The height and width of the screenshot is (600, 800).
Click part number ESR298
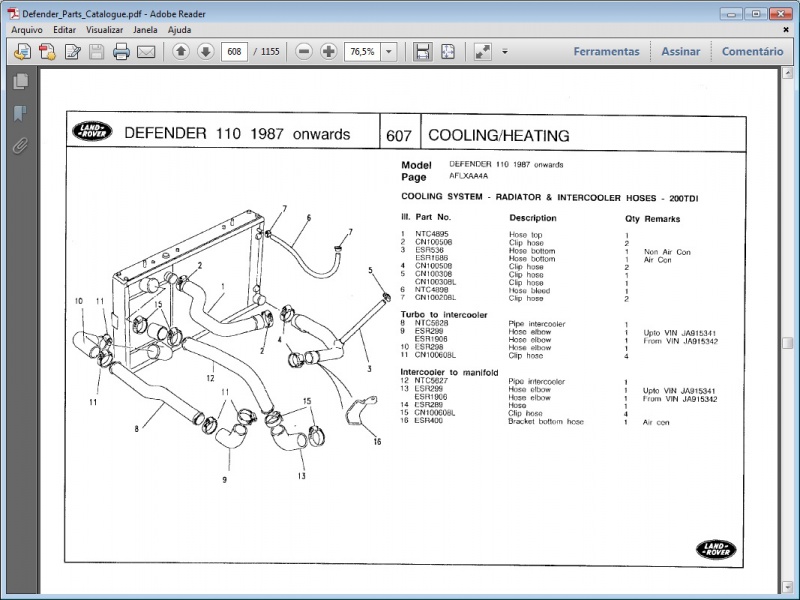[429, 346]
